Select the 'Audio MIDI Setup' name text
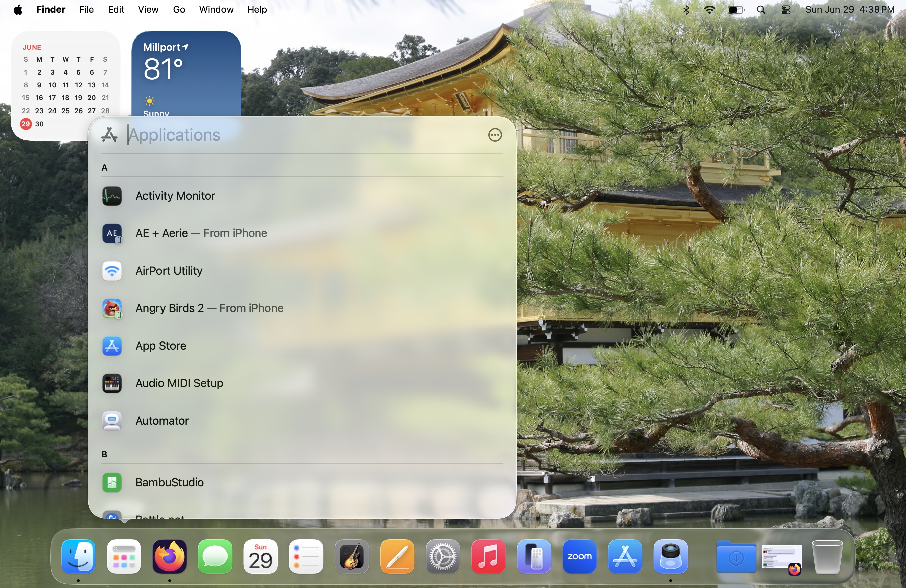Screen dimensions: 906x588 pyautogui.click(x=179, y=383)
